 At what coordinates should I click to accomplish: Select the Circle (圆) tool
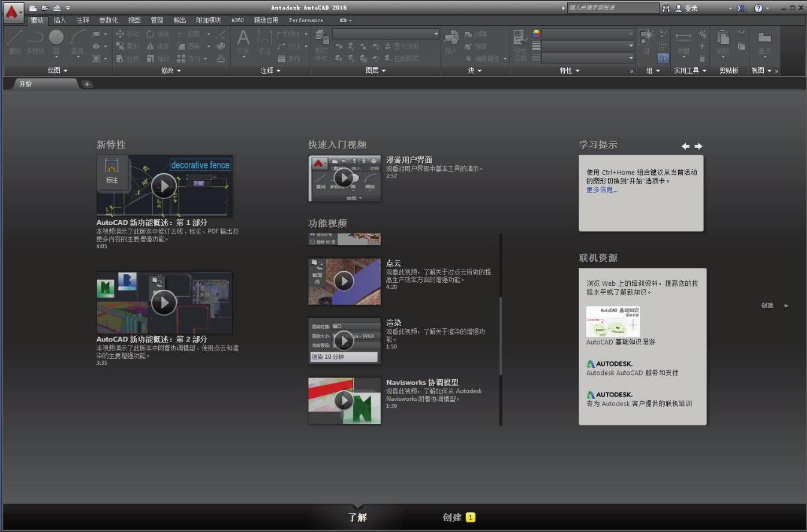56,43
